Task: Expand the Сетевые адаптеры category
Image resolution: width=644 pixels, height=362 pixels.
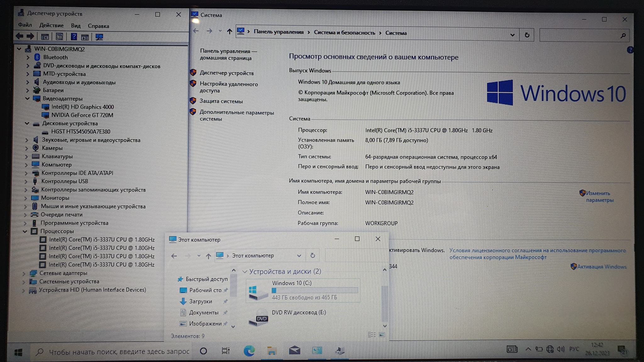Action: (24, 273)
